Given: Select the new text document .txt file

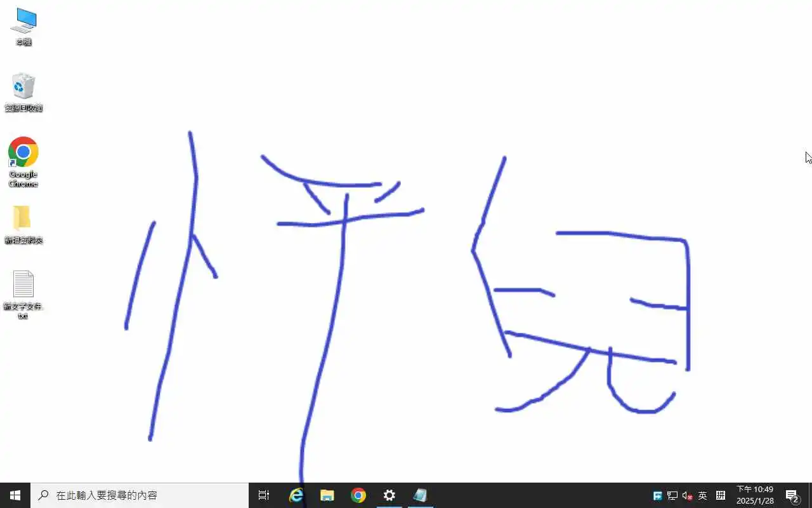Looking at the screenshot, I should (x=23, y=295).
